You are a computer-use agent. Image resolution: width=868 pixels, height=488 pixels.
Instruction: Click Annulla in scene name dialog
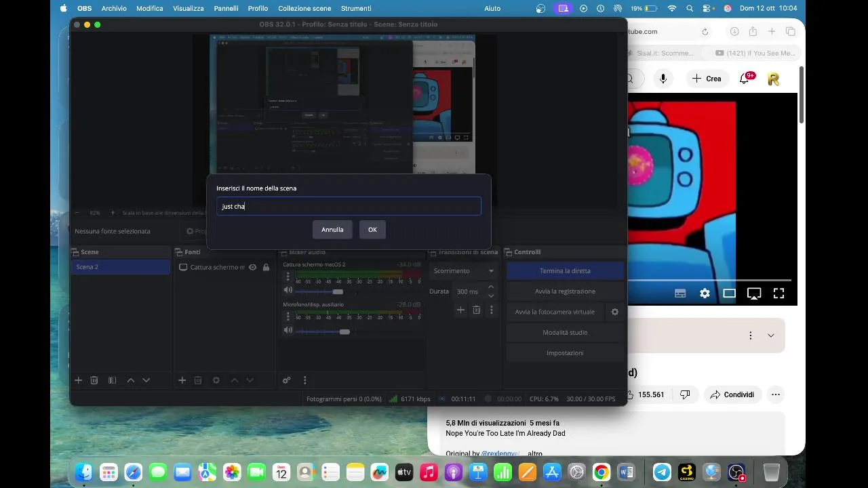pos(332,230)
